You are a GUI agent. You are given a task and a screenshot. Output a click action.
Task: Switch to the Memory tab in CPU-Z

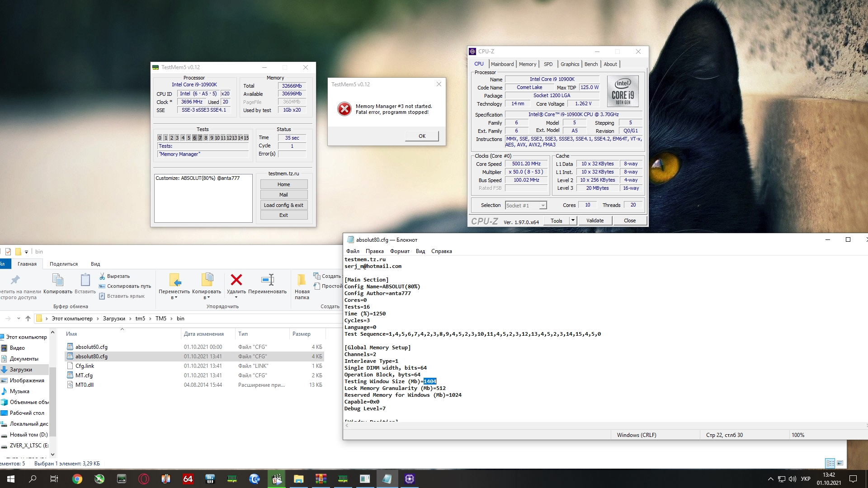coord(527,64)
